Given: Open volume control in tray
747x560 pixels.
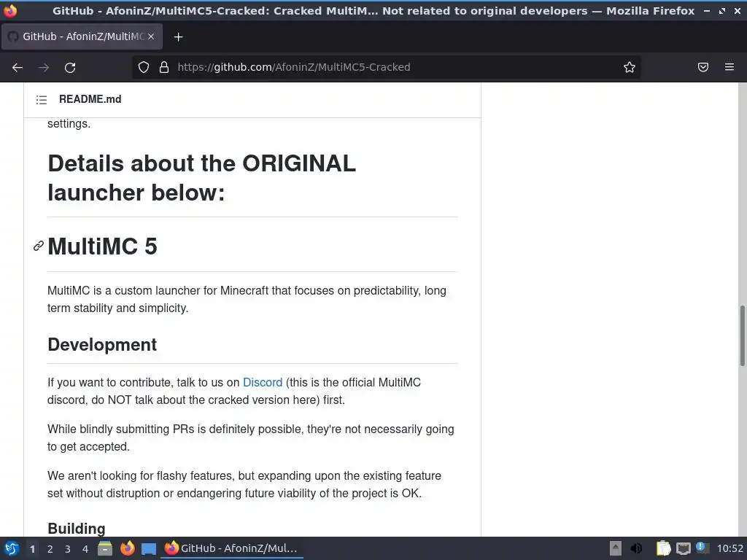Looking at the screenshot, I should (636, 548).
